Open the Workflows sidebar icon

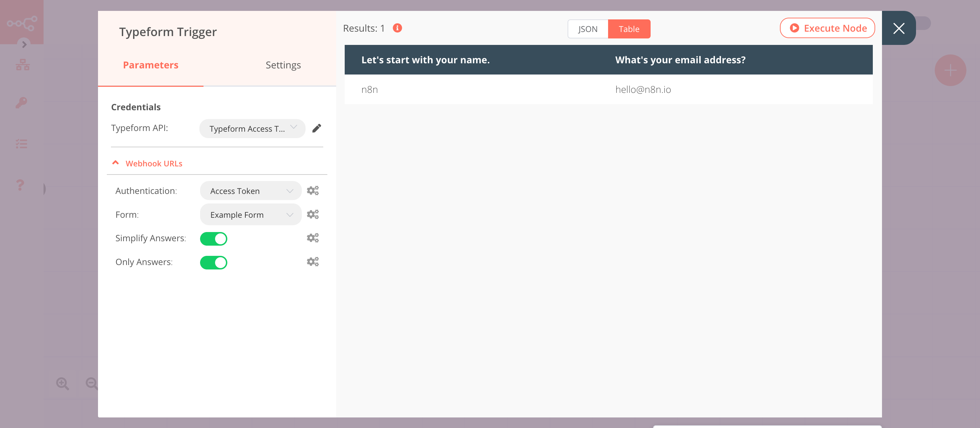click(x=23, y=65)
